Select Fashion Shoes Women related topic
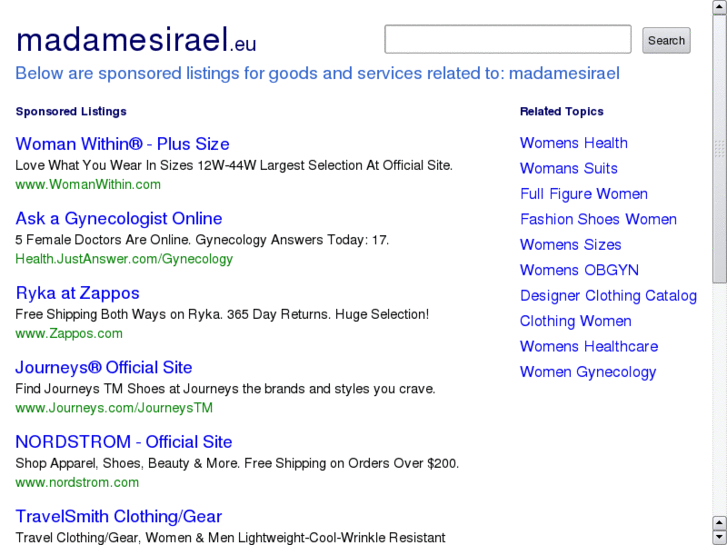The height and width of the screenshot is (545, 727). click(599, 219)
